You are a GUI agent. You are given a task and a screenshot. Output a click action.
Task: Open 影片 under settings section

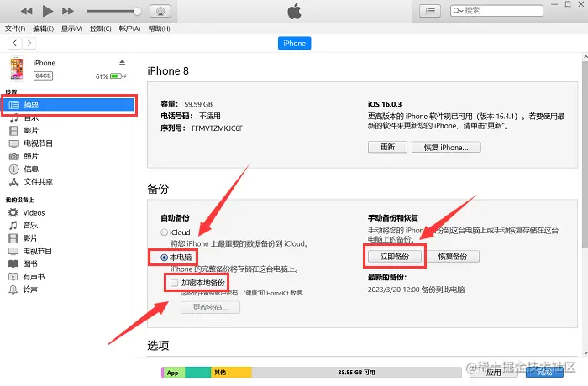31,130
